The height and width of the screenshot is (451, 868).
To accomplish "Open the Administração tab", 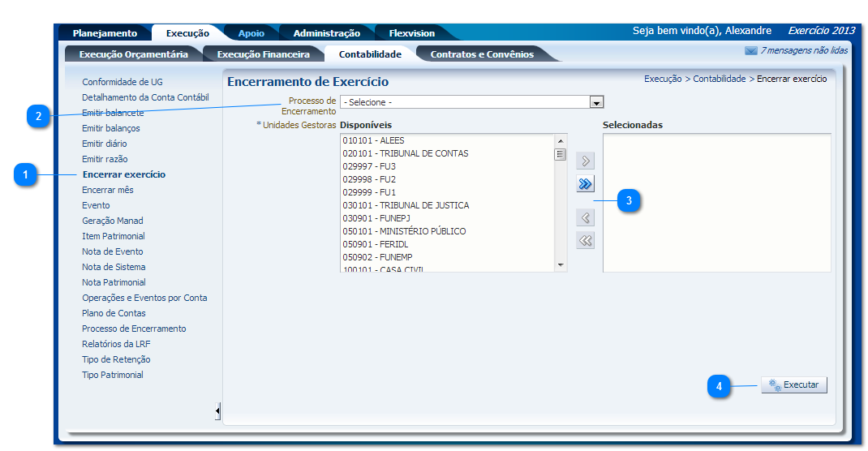I will click(x=326, y=33).
